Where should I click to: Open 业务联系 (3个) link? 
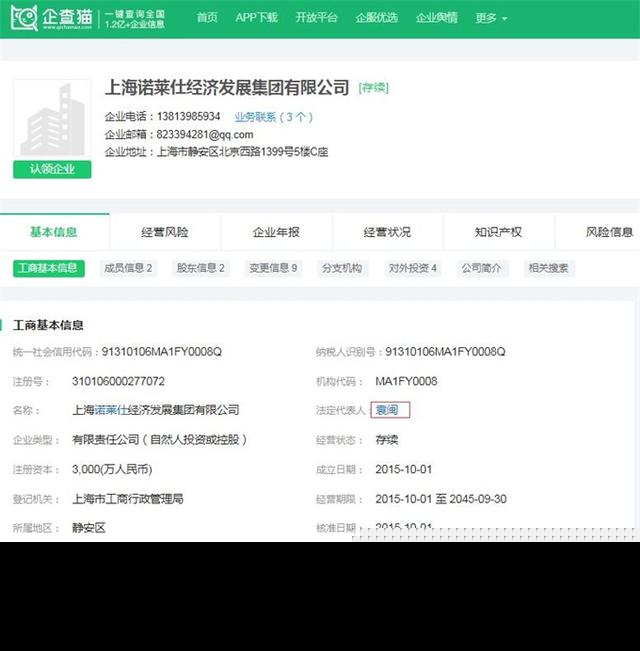pos(274,117)
